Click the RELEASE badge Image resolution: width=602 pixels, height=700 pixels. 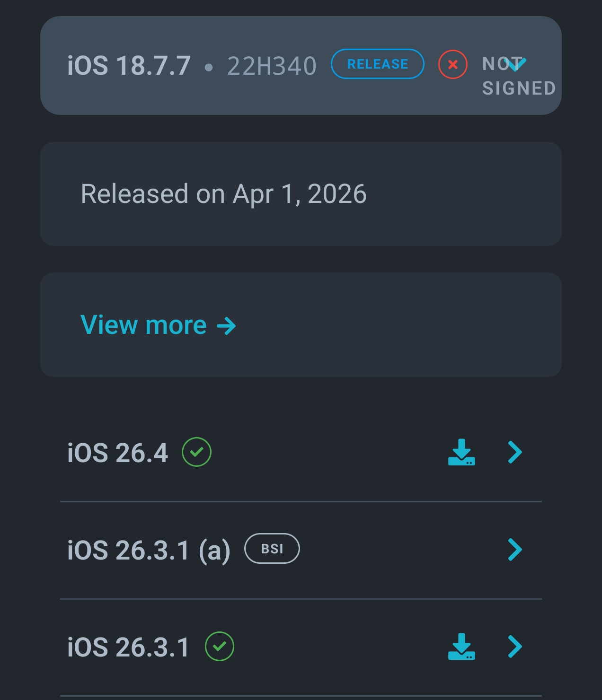(378, 64)
